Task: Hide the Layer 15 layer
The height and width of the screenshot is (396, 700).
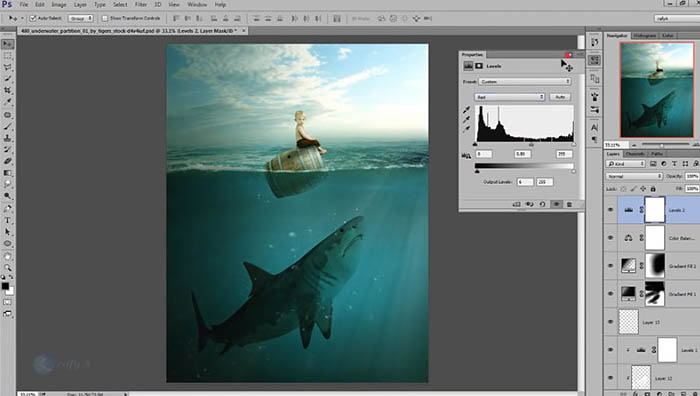Action: tap(611, 322)
